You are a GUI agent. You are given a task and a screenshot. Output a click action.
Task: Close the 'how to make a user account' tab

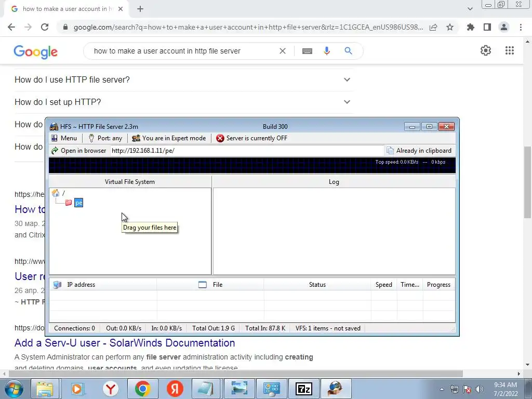click(x=121, y=9)
